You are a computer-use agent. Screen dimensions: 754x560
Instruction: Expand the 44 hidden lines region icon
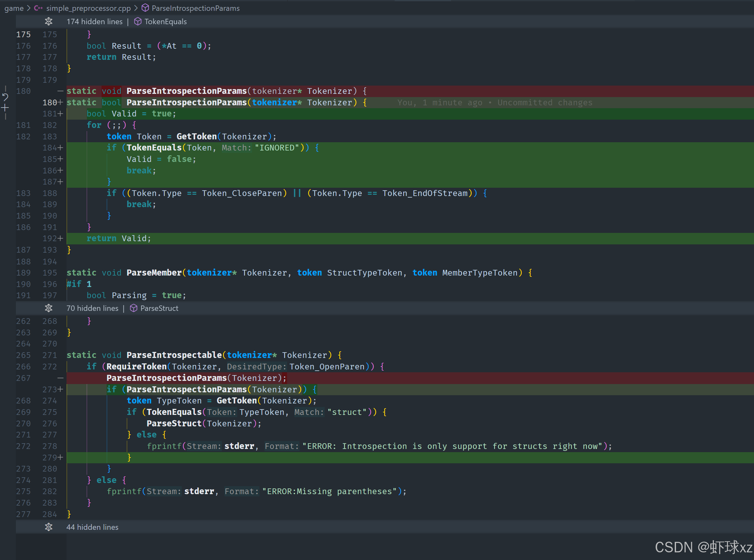click(x=48, y=527)
